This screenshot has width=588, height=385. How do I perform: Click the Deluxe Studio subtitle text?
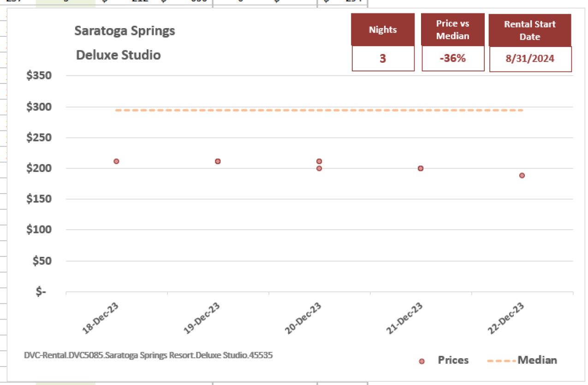(x=119, y=55)
